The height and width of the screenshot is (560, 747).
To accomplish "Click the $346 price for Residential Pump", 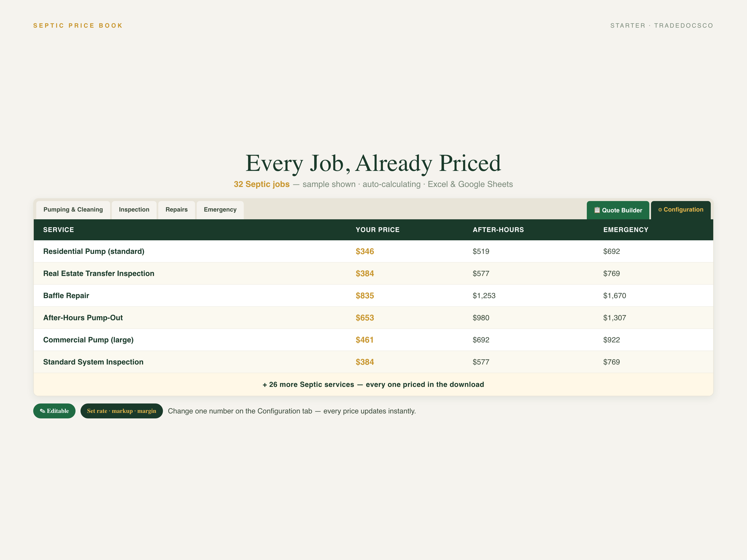I will tap(365, 251).
